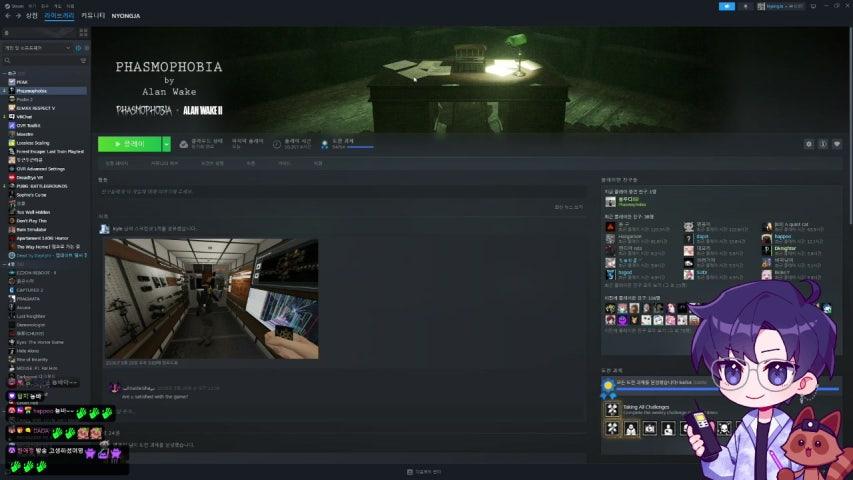
Task: Click the blue announcements megaphone button
Action: pos(727,6)
